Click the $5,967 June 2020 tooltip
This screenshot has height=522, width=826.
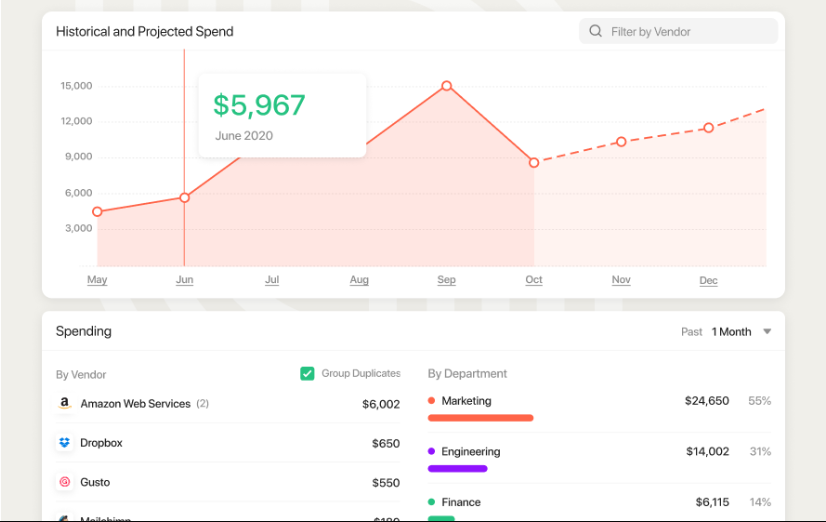point(281,115)
